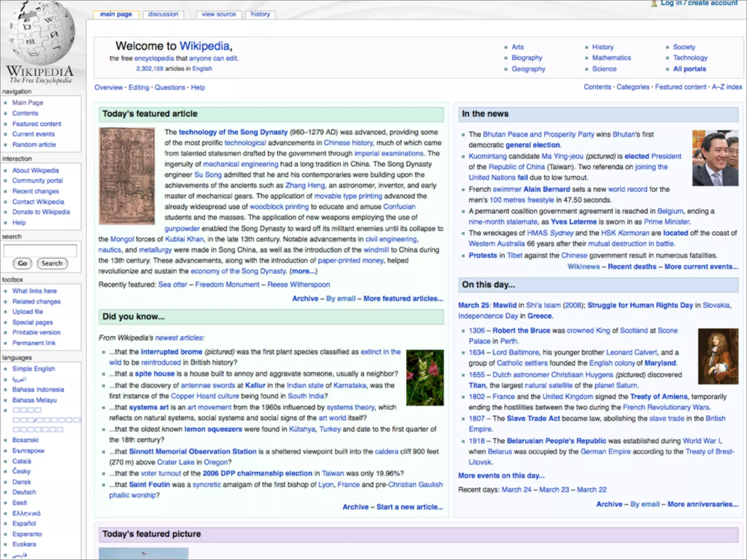747x560 pixels.
Task: Open the Ma Ying-jeou news photo
Action: (715, 158)
